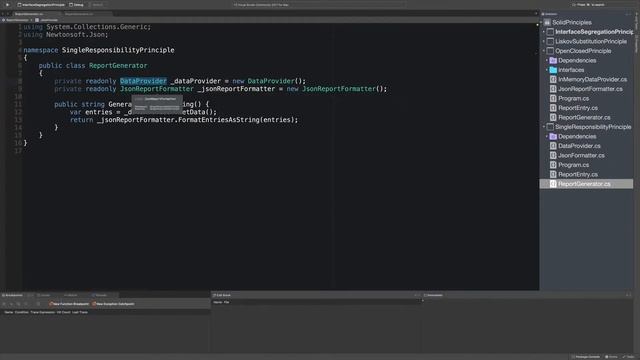This screenshot has width=640, height=360.
Task: Click the LiskovSubstitutionPrinciple project icon
Action: point(550,41)
